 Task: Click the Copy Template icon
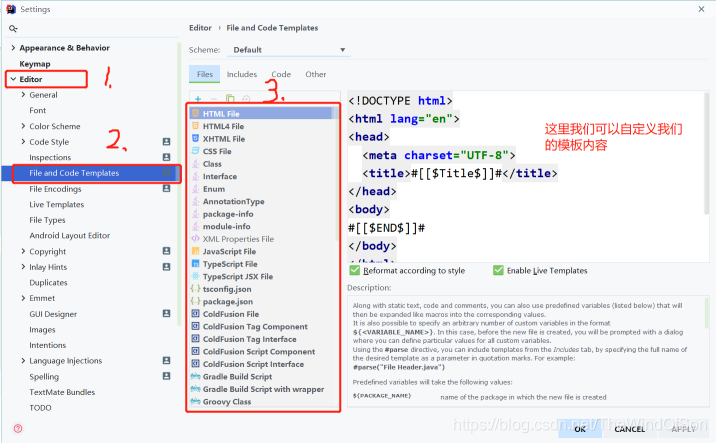230,99
